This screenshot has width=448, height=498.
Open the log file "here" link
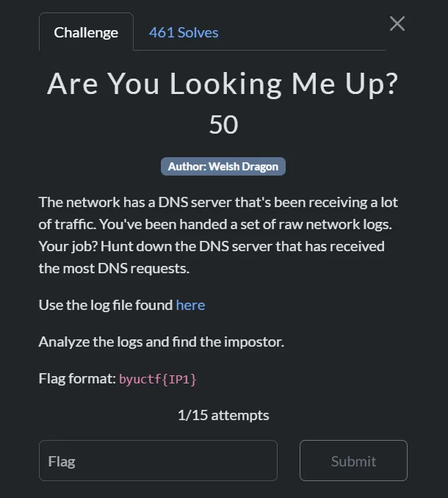(x=190, y=305)
